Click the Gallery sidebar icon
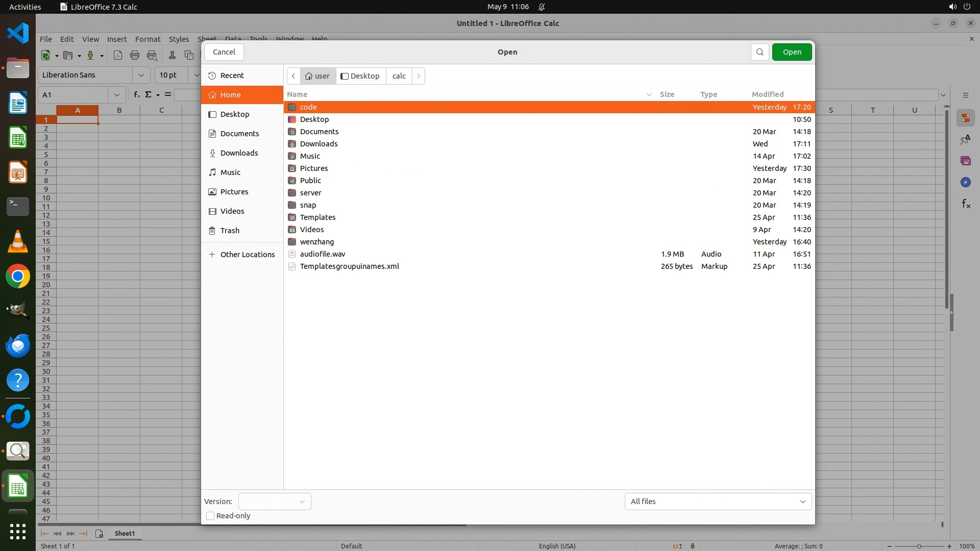 (x=965, y=161)
